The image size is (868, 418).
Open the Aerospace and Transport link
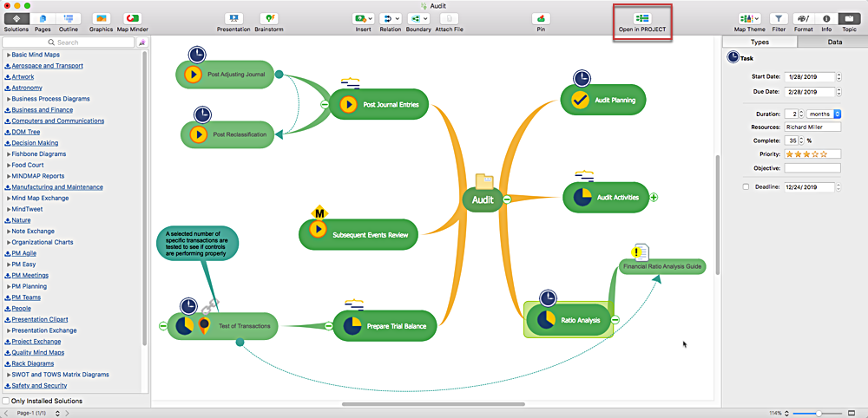coord(47,66)
